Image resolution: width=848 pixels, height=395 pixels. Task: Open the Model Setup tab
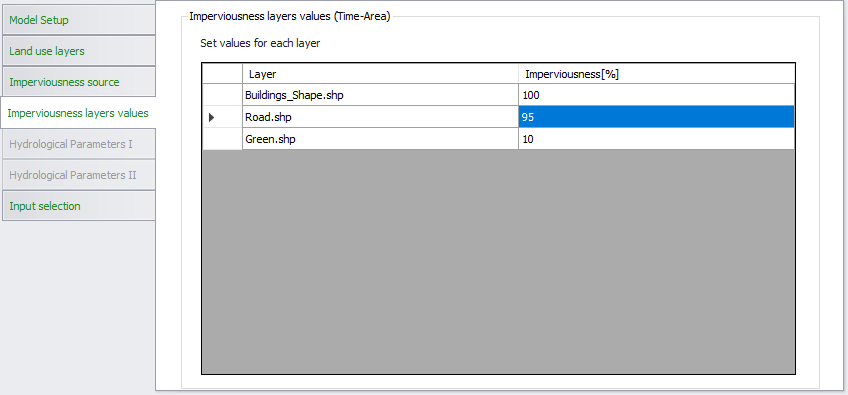[79, 20]
